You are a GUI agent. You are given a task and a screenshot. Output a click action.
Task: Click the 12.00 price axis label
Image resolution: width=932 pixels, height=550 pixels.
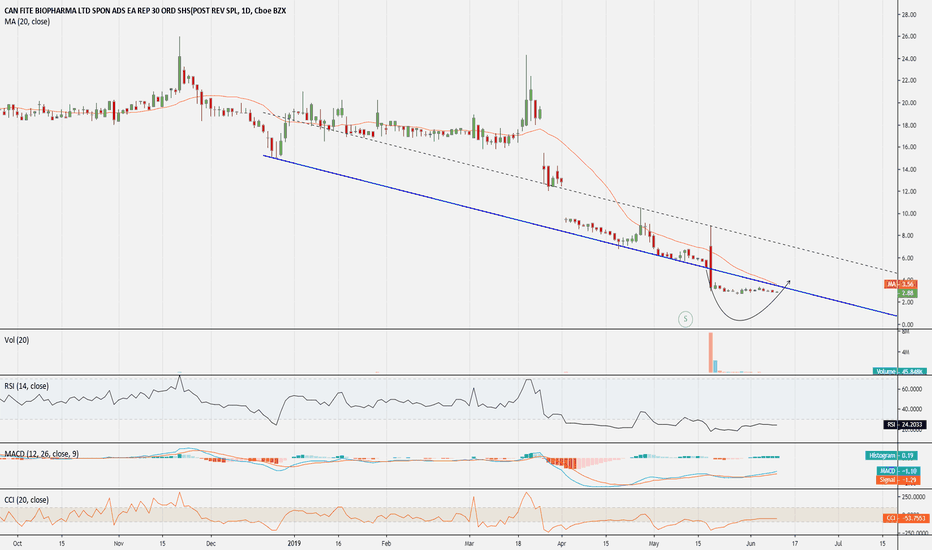pos(909,191)
